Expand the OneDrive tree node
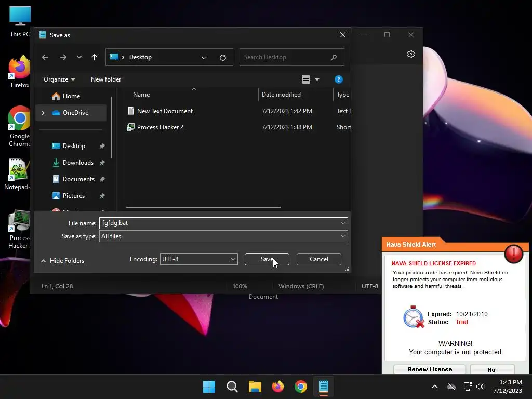Viewport: 532px width, 399px height. [x=43, y=113]
